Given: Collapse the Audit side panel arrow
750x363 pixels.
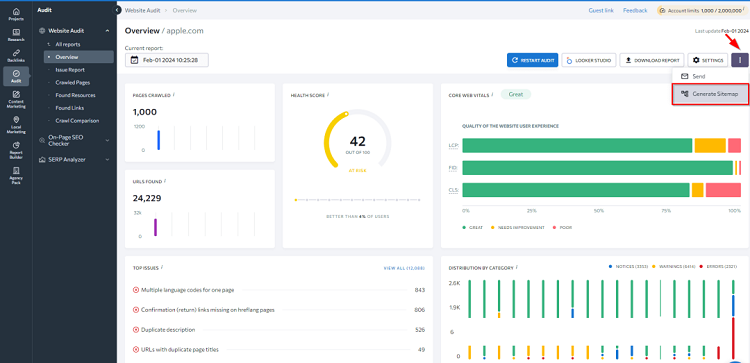Looking at the screenshot, I should tap(118, 10).
